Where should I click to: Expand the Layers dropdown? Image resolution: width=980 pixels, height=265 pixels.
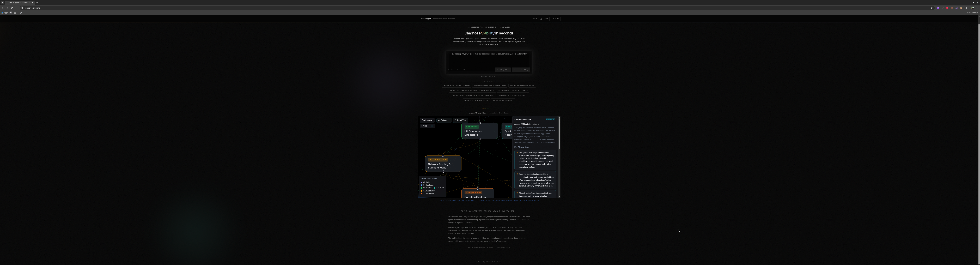click(425, 126)
